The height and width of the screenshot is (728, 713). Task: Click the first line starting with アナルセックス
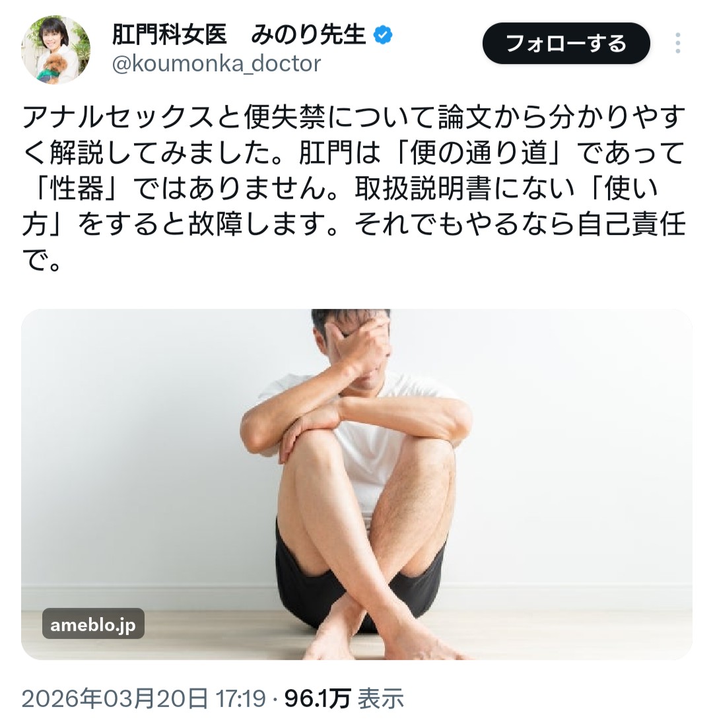coord(354,117)
